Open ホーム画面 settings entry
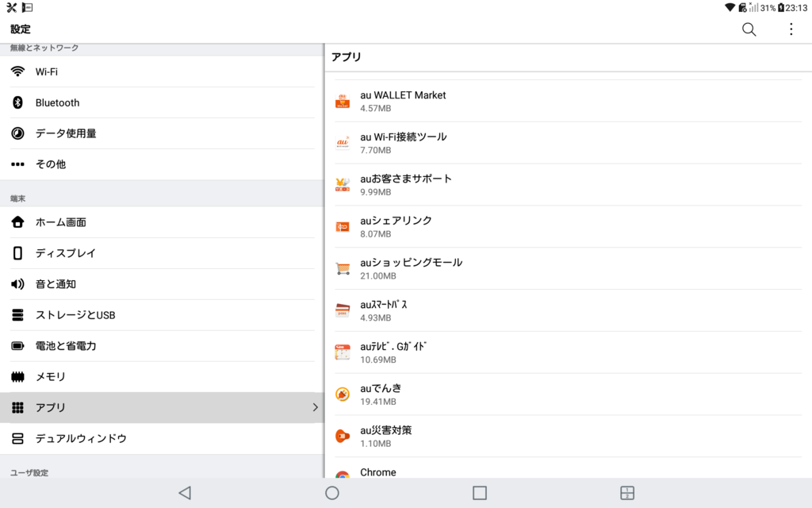The width and height of the screenshot is (812, 508). [x=162, y=222]
